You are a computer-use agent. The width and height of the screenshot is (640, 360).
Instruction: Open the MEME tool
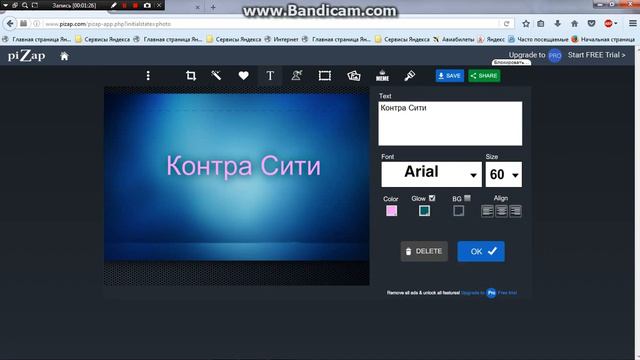pos(382,76)
